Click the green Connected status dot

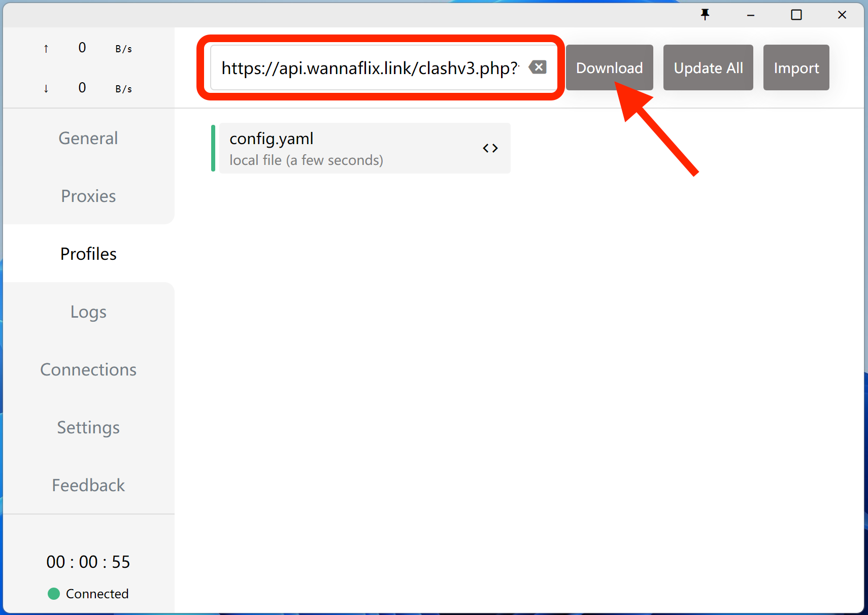[x=54, y=594]
